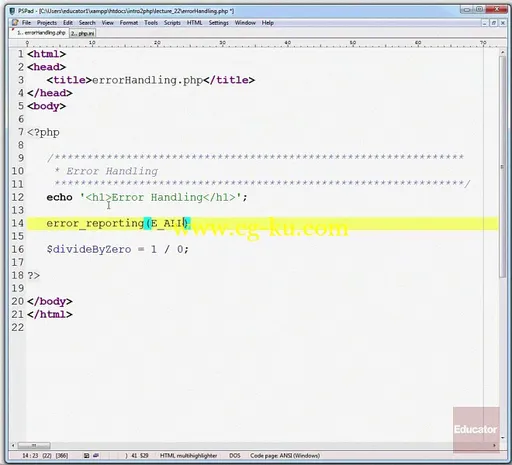Viewport: 512px width, 465px height.
Task: Click the </body> tag on line 20
Action: pos(50,301)
